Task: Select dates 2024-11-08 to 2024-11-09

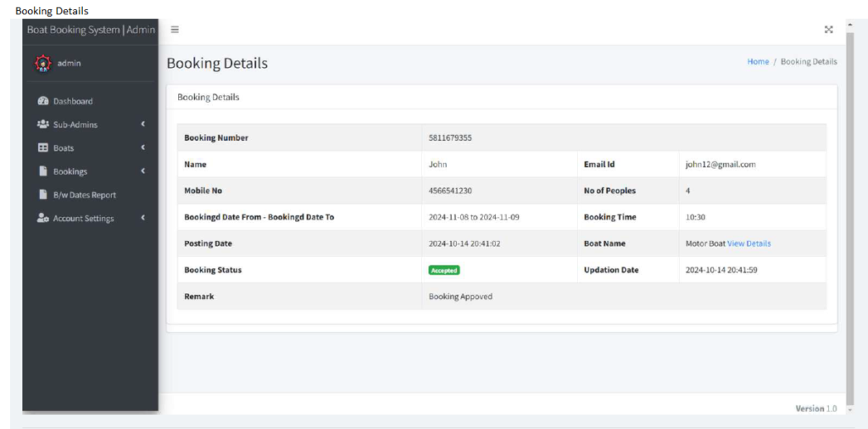Action: coord(474,217)
